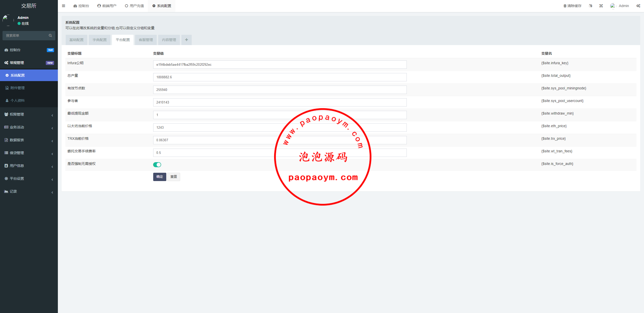Click the {$site.wt_tran_fees} variable name
This screenshot has height=313, width=644.
click(x=557, y=151)
